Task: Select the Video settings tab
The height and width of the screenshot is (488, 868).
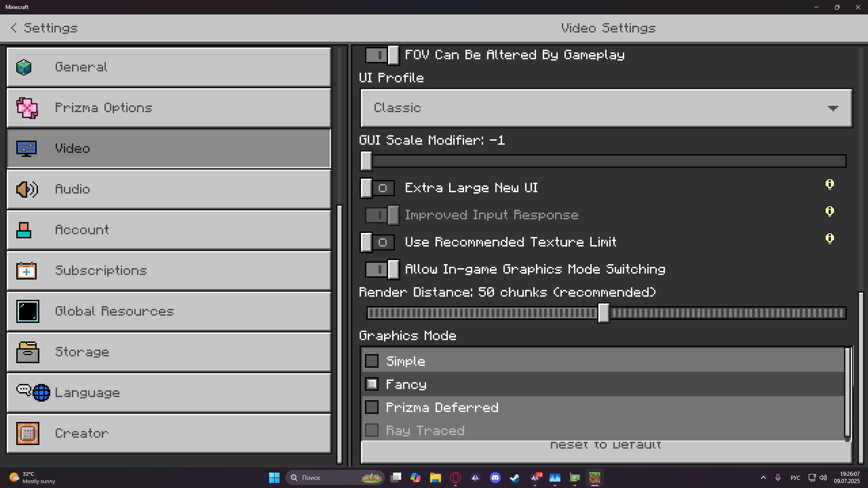Action: click(x=169, y=148)
